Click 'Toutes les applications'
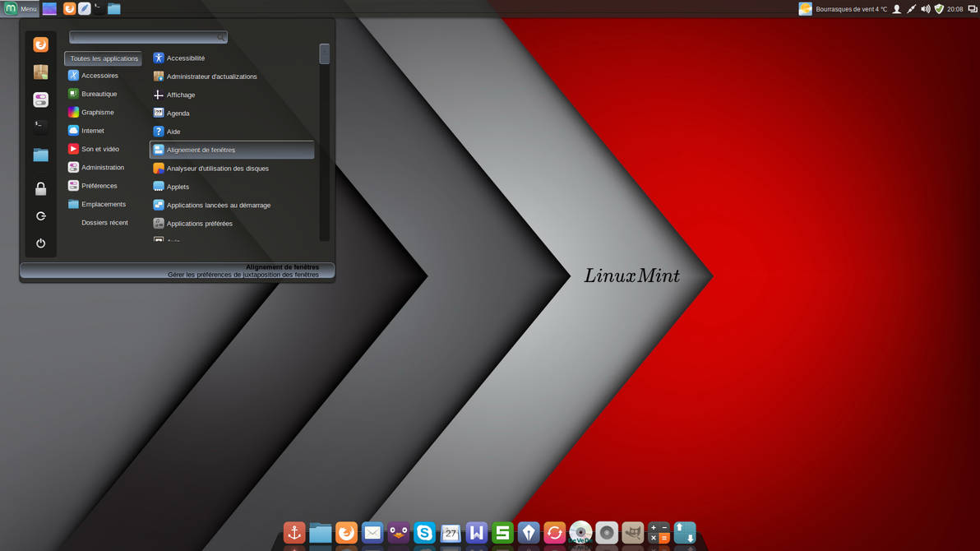Viewport: 980px width, 551px height. coord(102,58)
